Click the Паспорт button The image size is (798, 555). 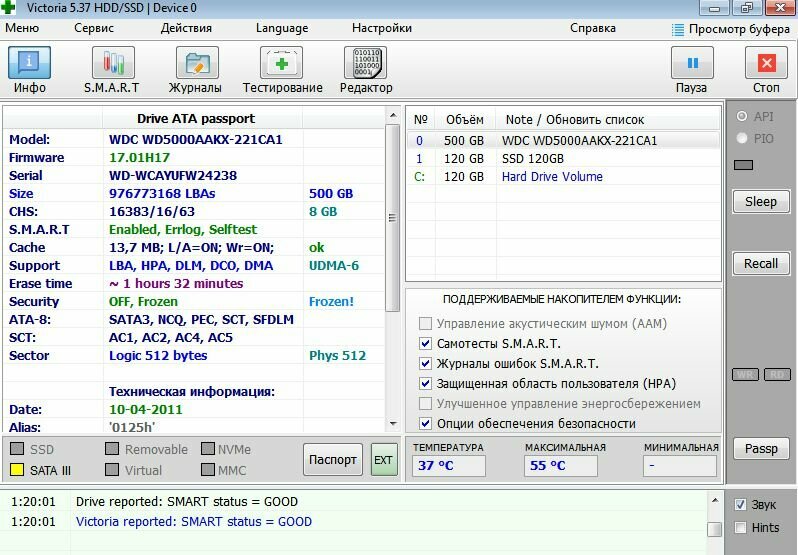click(333, 459)
